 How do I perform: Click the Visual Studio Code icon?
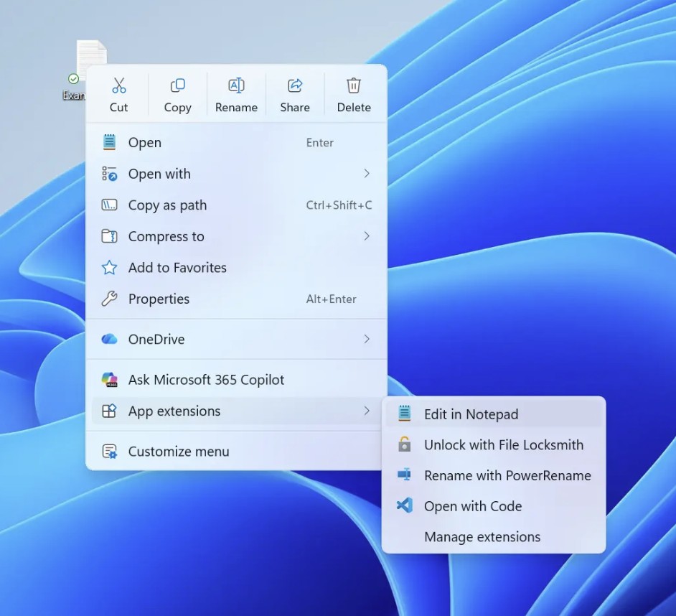(x=405, y=505)
